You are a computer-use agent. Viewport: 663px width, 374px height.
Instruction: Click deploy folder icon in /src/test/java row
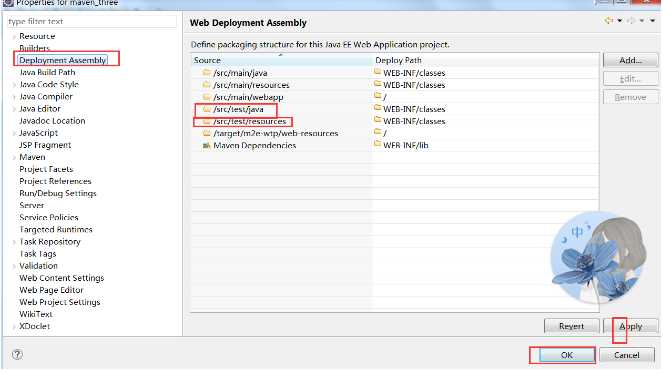[x=378, y=108]
